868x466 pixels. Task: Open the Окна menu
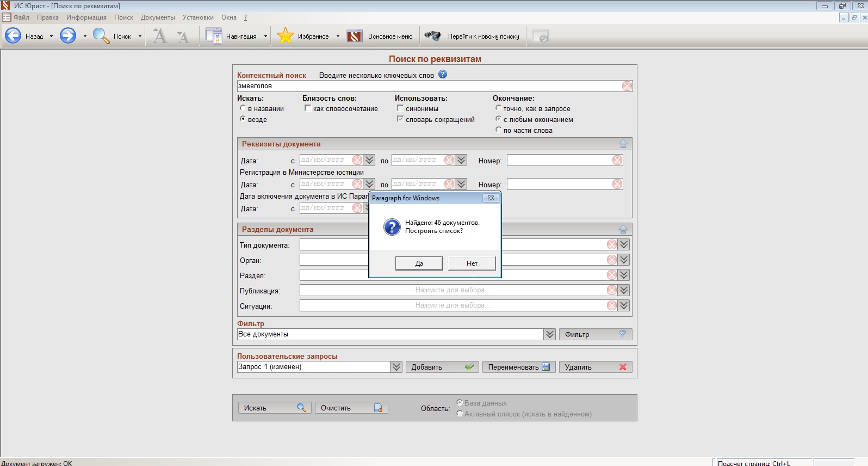229,17
